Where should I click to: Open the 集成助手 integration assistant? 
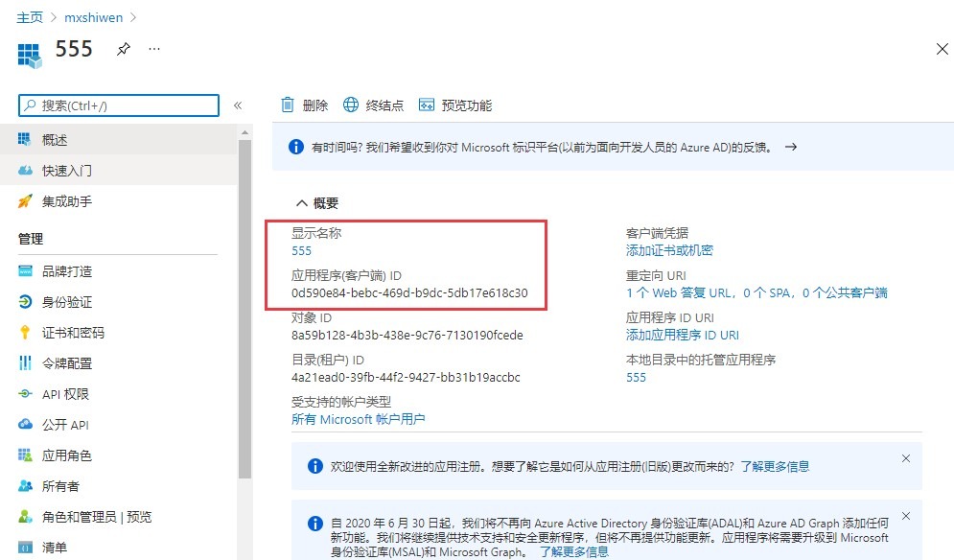(119, 201)
